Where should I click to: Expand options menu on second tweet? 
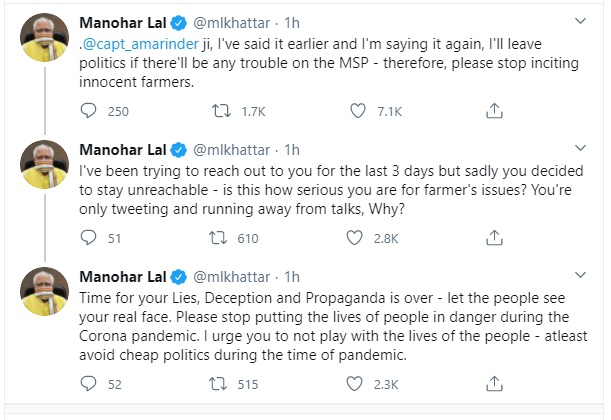(x=583, y=150)
